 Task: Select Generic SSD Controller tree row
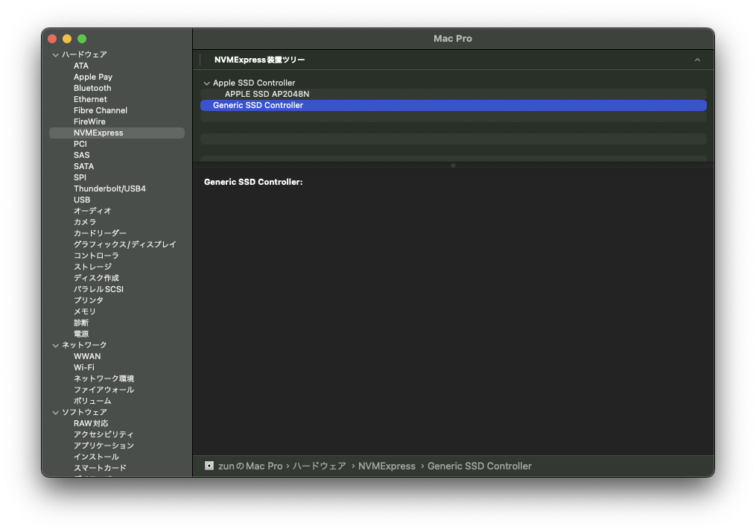click(453, 105)
